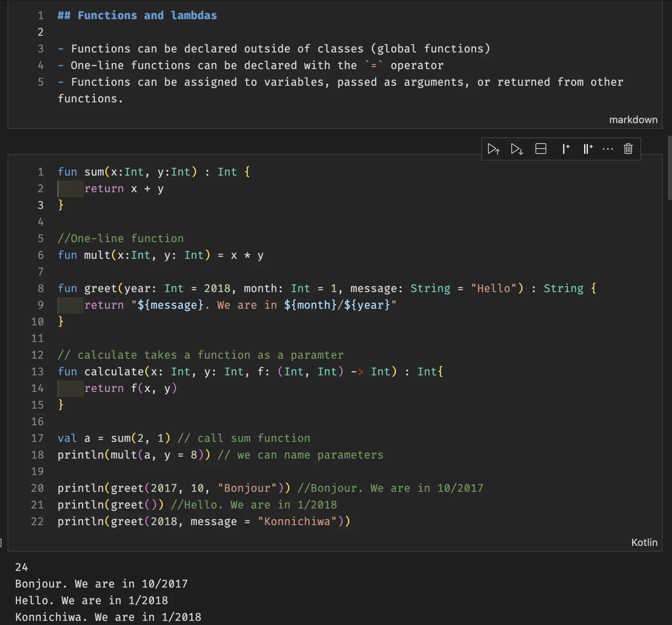The image size is (672, 625).
Task: Click the 'return x + y' statement
Action: pyautogui.click(x=124, y=188)
